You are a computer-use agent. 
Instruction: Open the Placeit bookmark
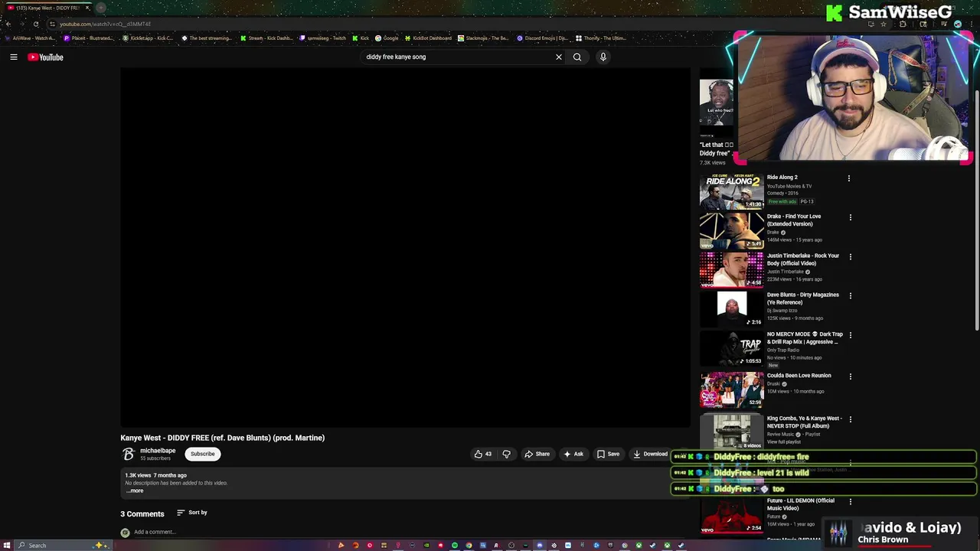tap(88, 38)
